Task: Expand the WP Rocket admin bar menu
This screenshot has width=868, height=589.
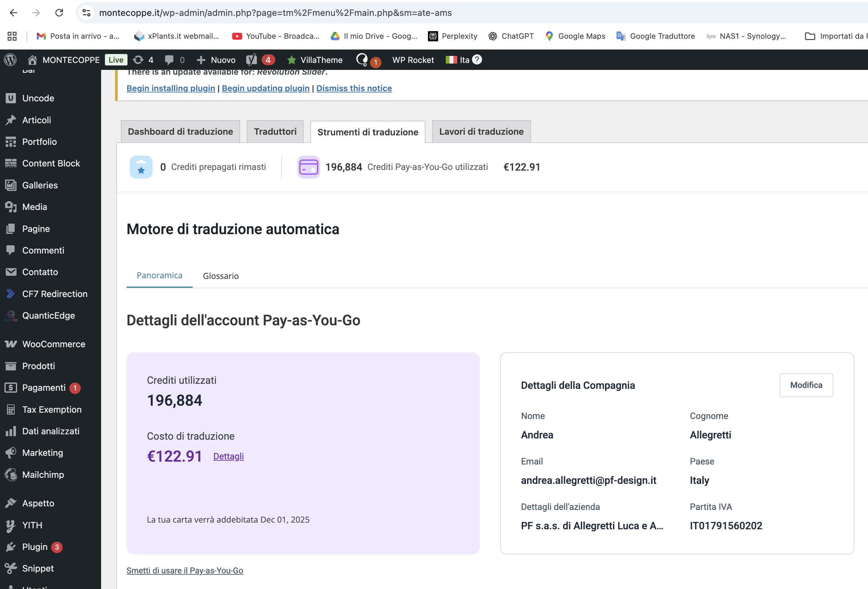Action: click(413, 60)
